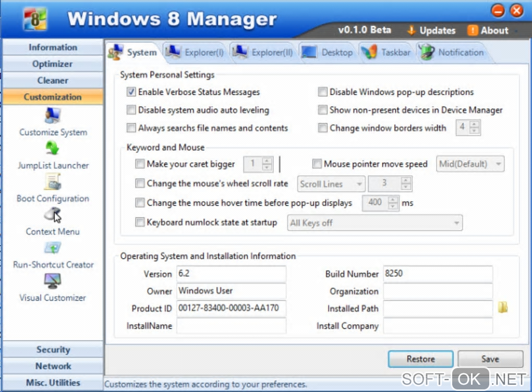Click the Notification tab icon
Screen dimensions: 532x392
tap(427, 52)
